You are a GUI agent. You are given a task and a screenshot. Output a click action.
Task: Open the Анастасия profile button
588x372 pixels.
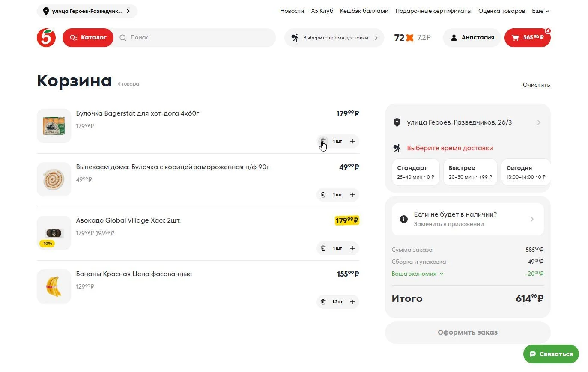pyautogui.click(x=472, y=38)
